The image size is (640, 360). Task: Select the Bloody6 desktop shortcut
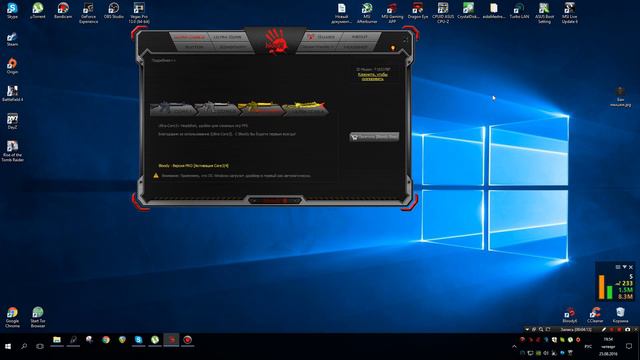click(569, 316)
